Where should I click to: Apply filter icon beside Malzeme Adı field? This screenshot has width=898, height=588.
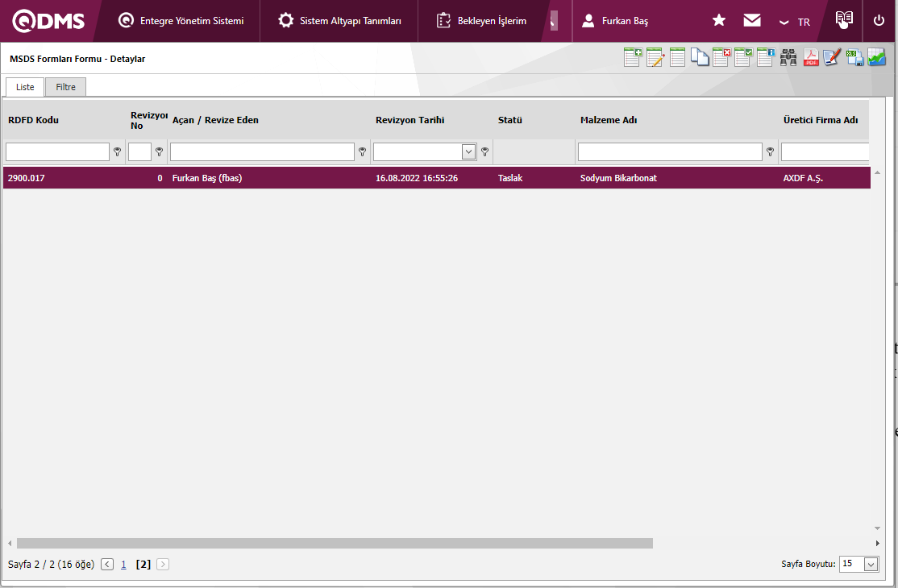point(771,151)
